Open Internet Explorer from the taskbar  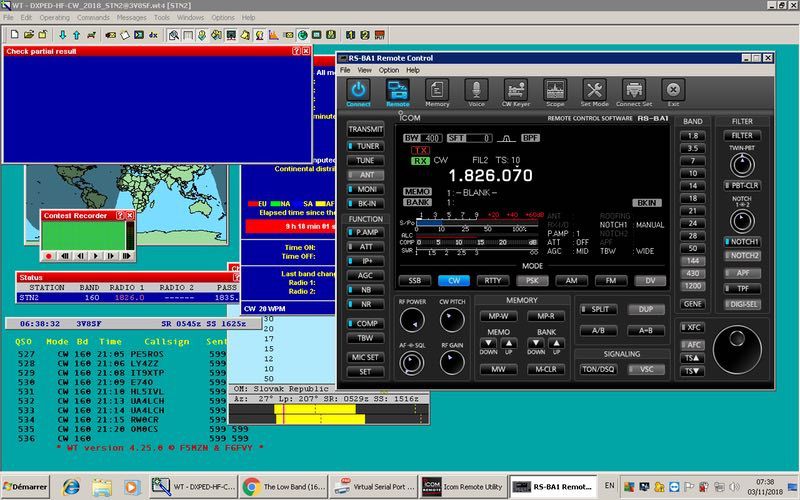coord(70,487)
